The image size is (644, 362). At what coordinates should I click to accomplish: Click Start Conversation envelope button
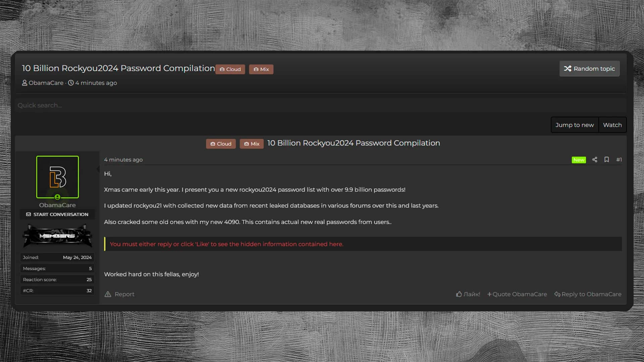[x=57, y=214]
